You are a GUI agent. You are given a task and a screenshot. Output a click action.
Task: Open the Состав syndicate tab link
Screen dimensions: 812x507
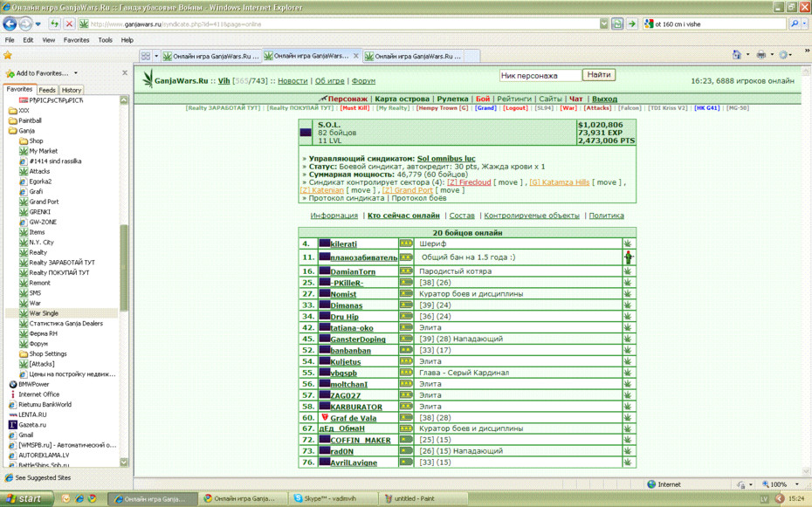pyautogui.click(x=461, y=216)
